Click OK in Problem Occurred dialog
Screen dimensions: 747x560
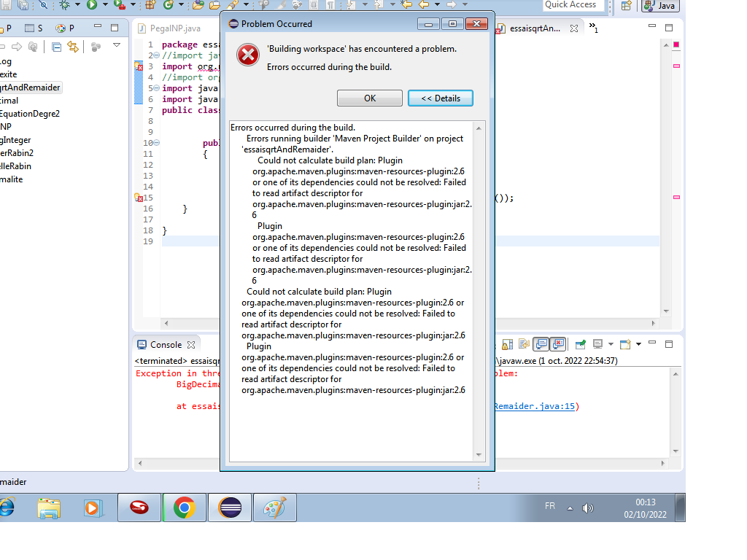[x=370, y=98]
